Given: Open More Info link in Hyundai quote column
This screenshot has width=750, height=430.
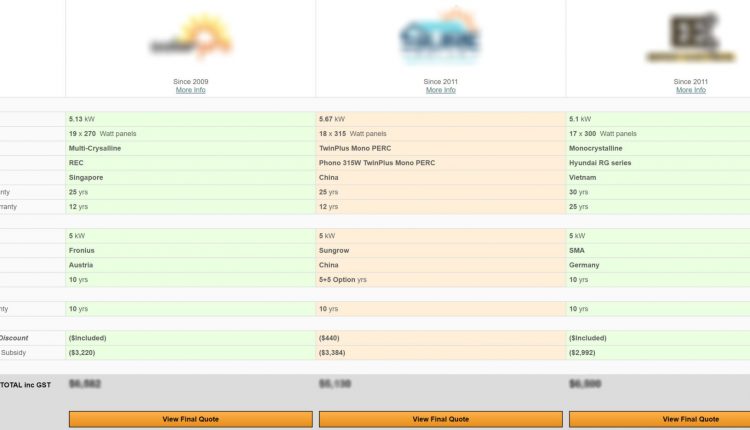Looking at the screenshot, I should tap(691, 90).
